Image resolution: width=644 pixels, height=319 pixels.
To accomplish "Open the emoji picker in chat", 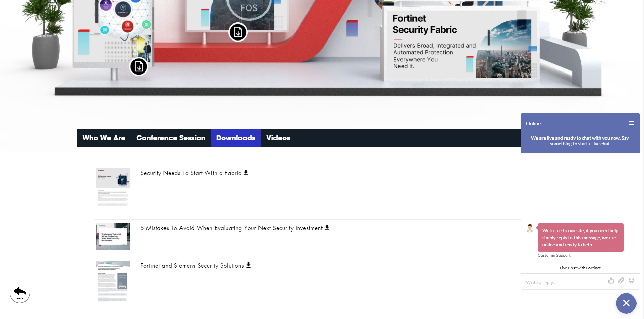I will click(x=631, y=281).
